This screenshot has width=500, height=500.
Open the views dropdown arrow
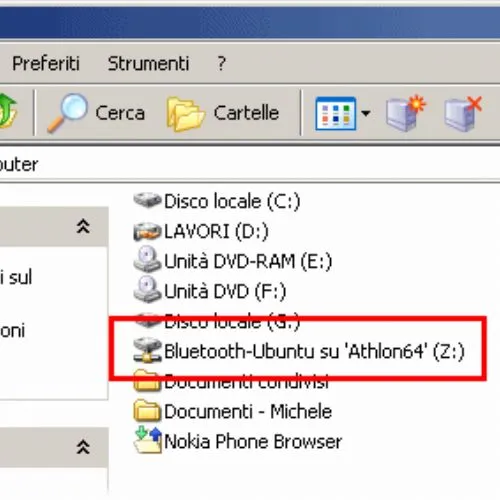coord(366,113)
